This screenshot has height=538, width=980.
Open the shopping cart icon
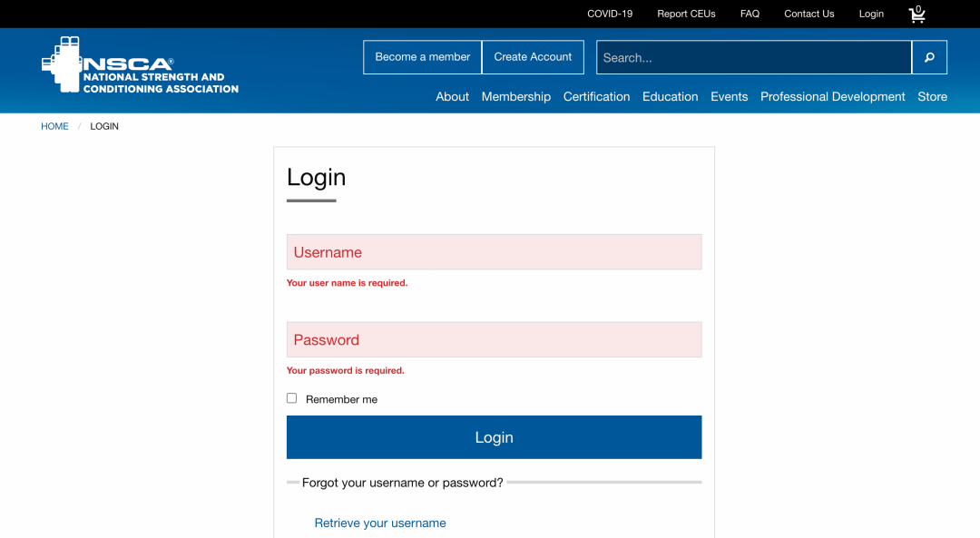(x=917, y=15)
